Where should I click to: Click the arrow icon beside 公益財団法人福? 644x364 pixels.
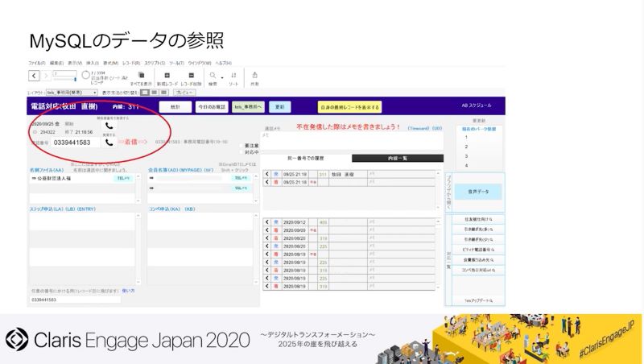pyautogui.click(x=34, y=178)
